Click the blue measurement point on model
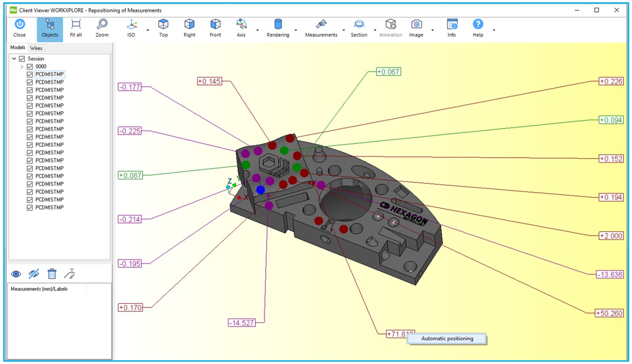 coord(261,190)
